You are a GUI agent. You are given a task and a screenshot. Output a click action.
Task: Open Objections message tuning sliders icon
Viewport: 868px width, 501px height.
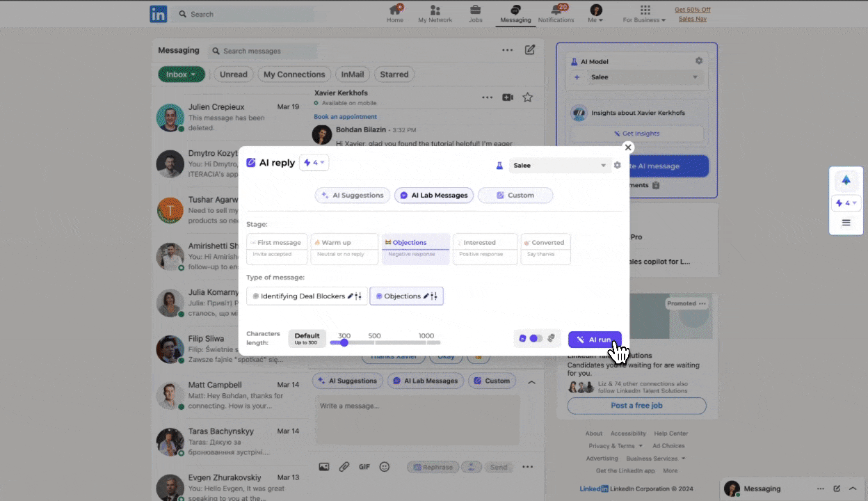tap(434, 296)
